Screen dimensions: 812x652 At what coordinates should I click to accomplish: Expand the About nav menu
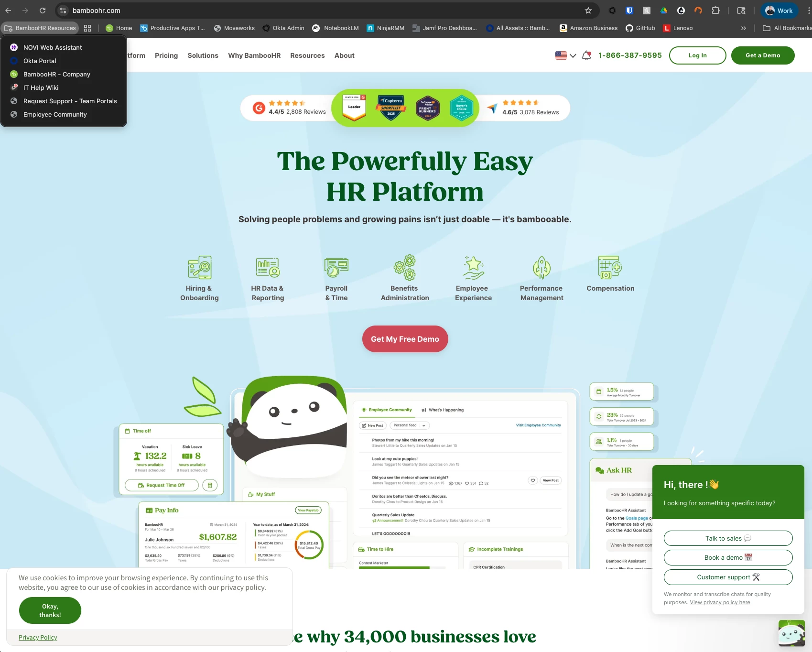point(345,55)
